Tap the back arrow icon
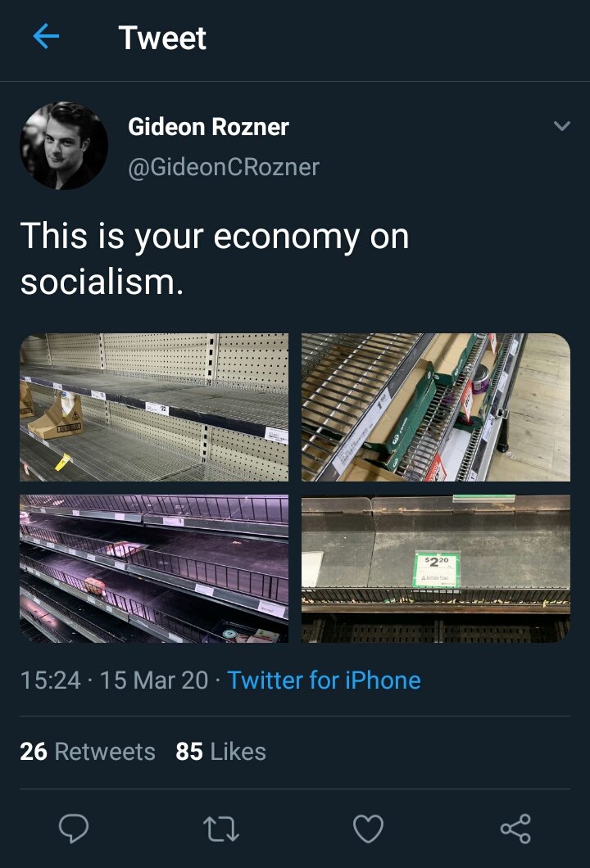The height and width of the screenshot is (868, 590). tap(46, 37)
